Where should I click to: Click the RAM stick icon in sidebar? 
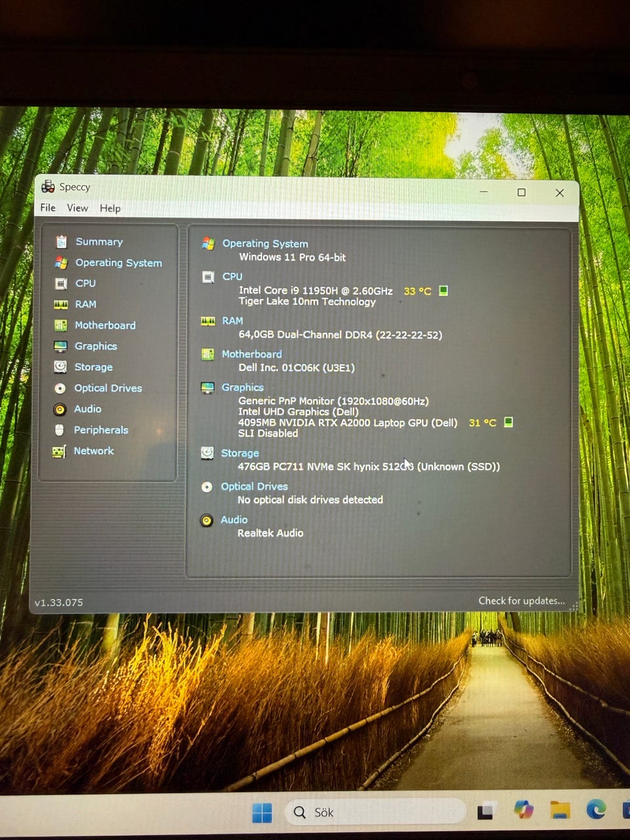61,304
